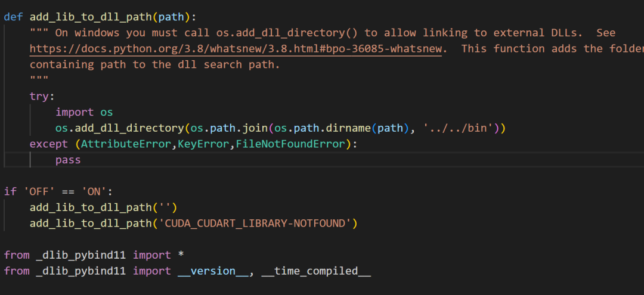This screenshot has width=644, height=295.
Task: Click the asterisk in wildcard import
Action: [181, 255]
